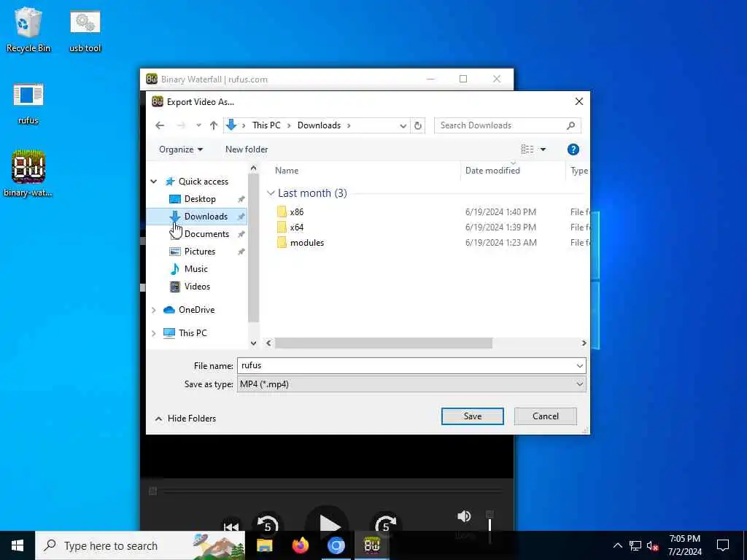Screen dimensions: 747x560
Task: Select the x86 folder
Action: point(296,212)
